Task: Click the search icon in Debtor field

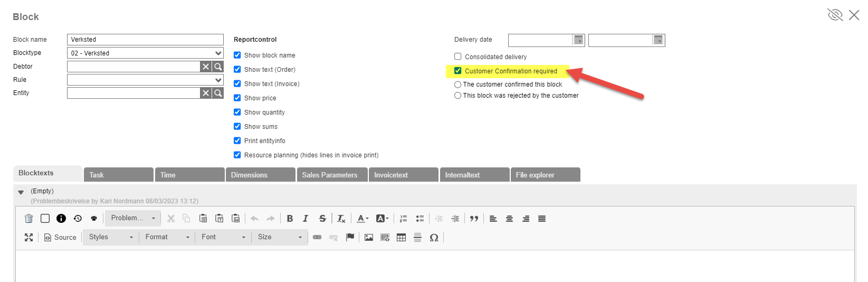Action: point(218,67)
